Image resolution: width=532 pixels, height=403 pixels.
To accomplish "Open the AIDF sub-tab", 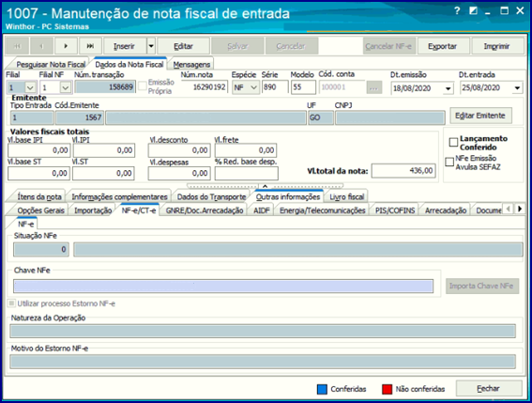I will coord(262,210).
